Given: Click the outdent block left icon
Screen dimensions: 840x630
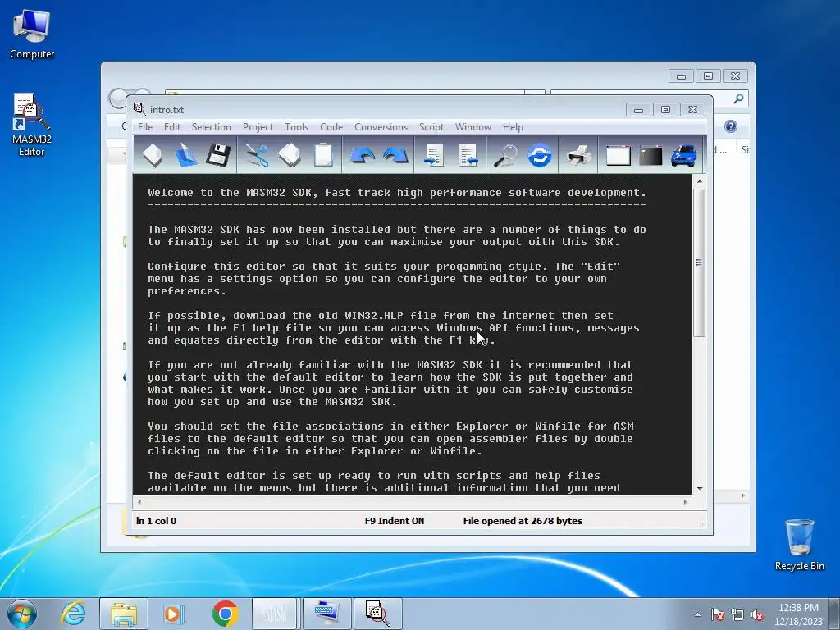Looking at the screenshot, I should [x=468, y=155].
